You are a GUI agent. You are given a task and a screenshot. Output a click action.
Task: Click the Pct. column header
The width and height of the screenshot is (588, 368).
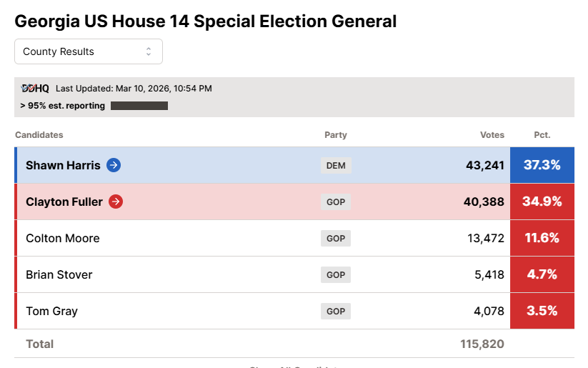(x=542, y=135)
